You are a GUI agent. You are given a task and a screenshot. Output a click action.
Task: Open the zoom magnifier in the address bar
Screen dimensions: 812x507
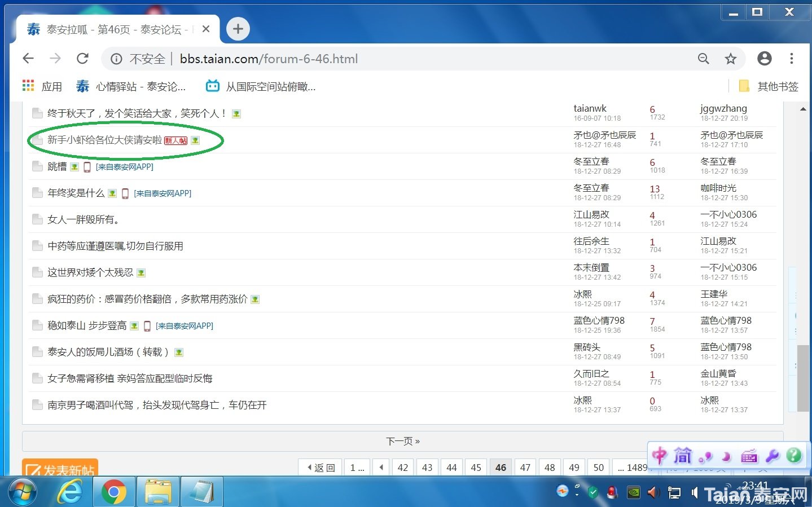703,59
